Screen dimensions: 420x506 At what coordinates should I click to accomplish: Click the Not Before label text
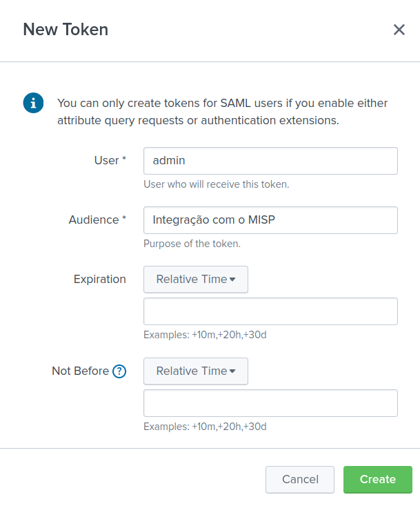point(80,371)
